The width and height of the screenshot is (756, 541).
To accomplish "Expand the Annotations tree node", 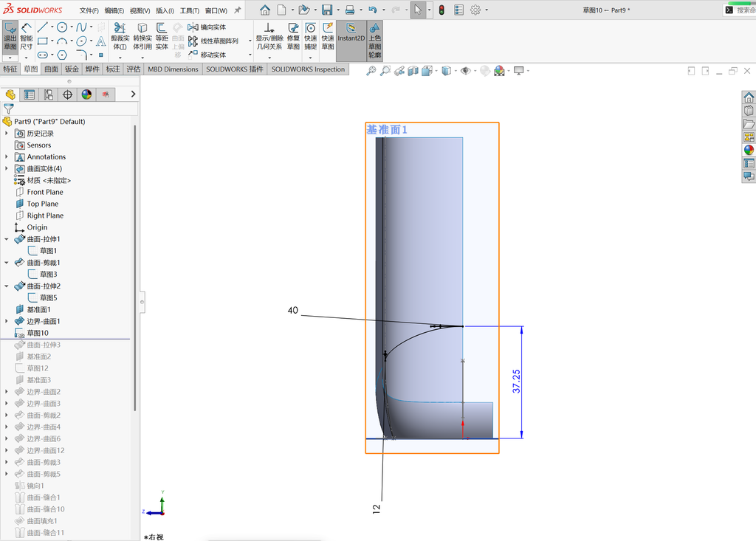I will [6, 156].
